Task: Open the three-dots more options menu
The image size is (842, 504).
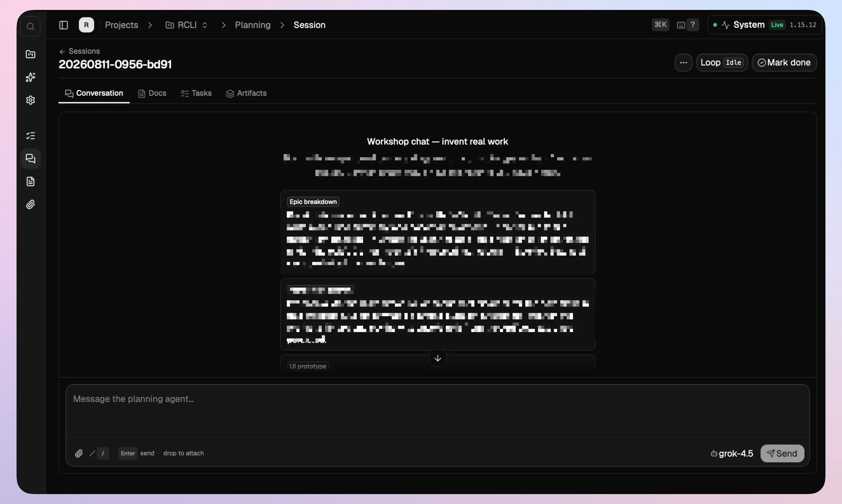Action: [x=683, y=63]
